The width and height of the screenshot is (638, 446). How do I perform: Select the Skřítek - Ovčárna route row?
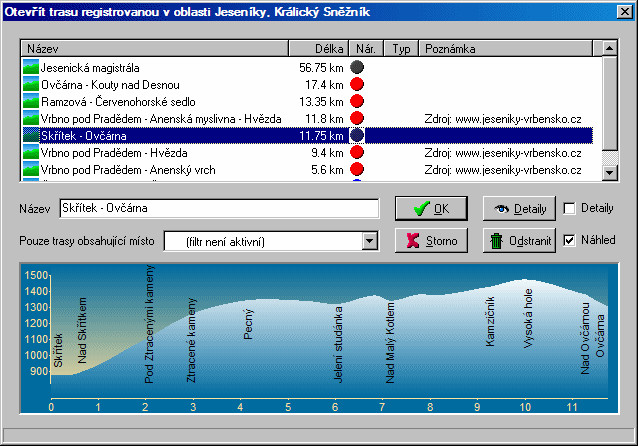coord(307,136)
